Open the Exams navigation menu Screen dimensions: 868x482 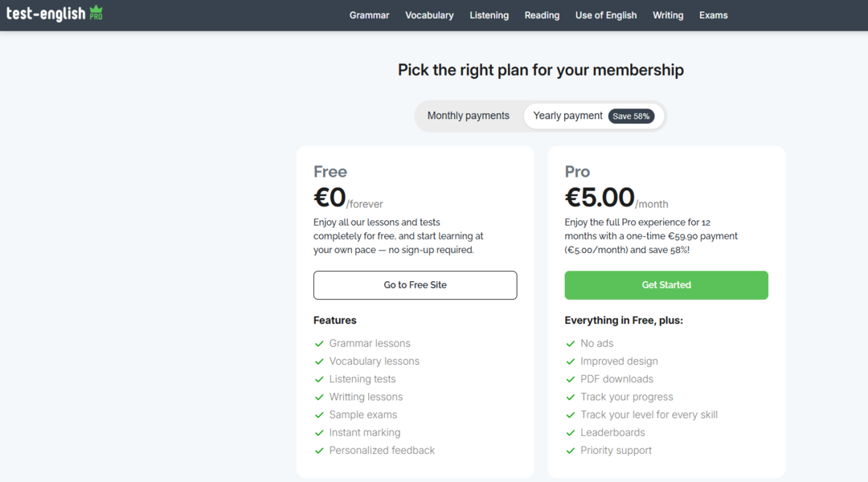(713, 15)
